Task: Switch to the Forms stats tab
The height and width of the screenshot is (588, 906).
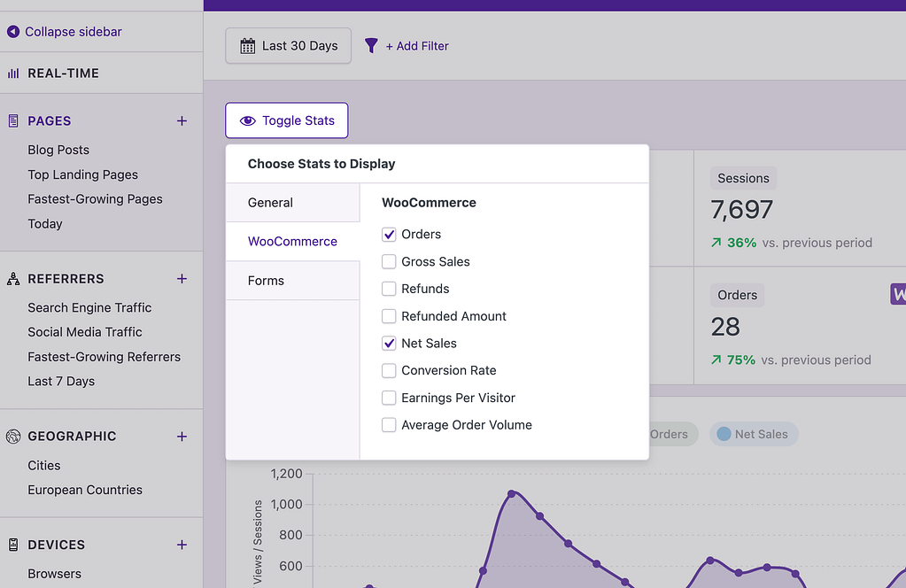Action: tap(265, 280)
